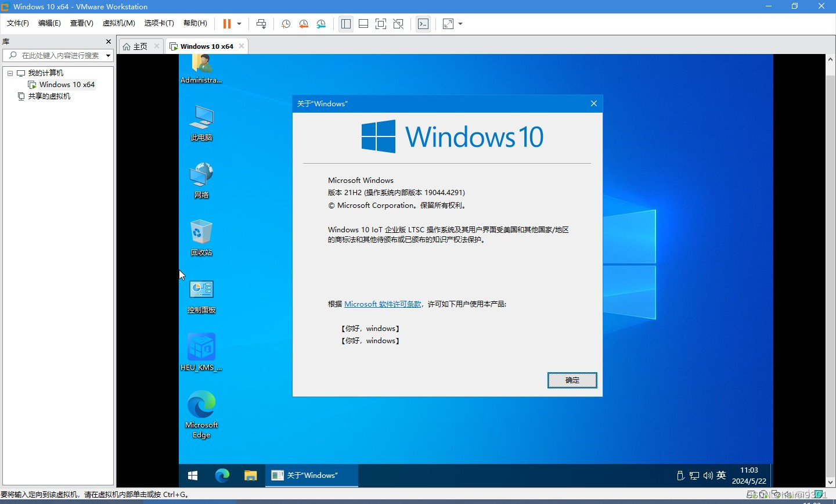This screenshot has width=836, height=504.
Task: Open the 选项卡(T) menu
Action: (159, 23)
